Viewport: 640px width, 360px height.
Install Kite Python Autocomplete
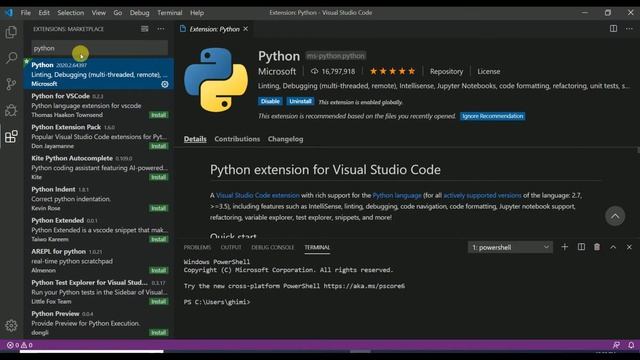click(x=159, y=177)
